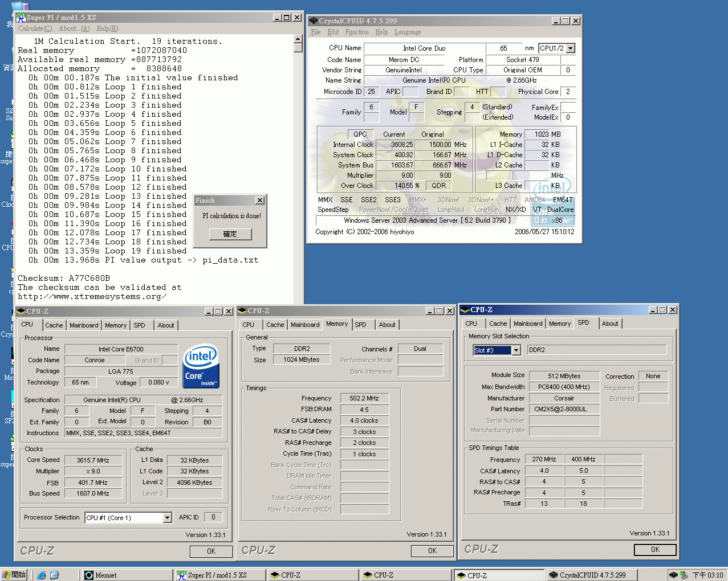728x581 pixels.
Task: Close the Finish dialog with its X button
Action: 260,201
